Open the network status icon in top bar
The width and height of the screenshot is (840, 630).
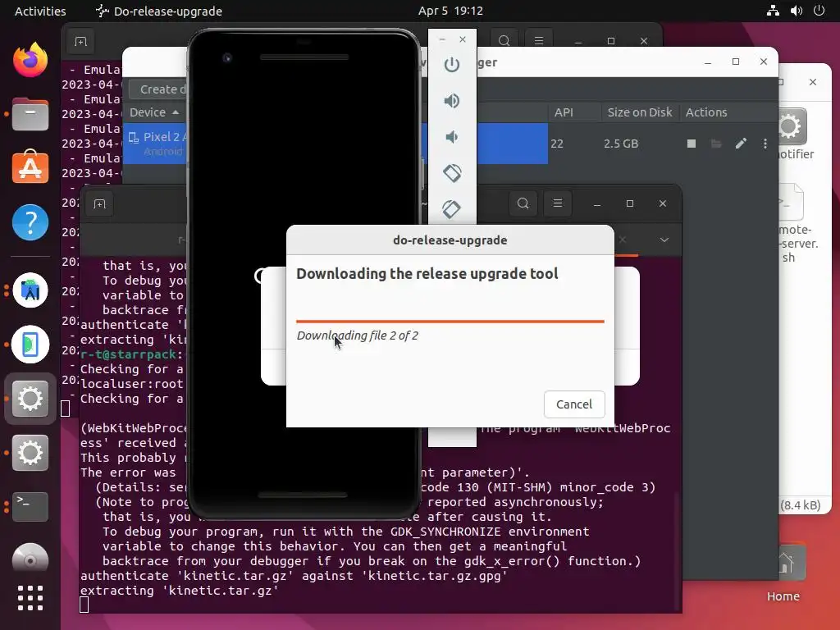click(x=773, y=11)
